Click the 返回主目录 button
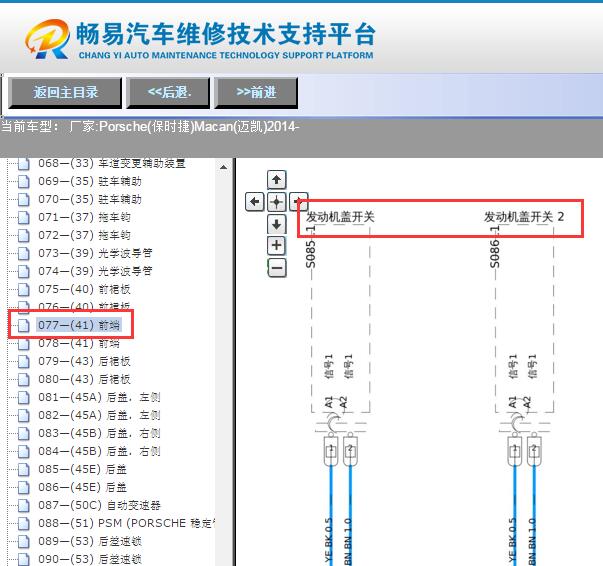The height and width of the screenshot is (566, 603). click(x=65, y=92)
